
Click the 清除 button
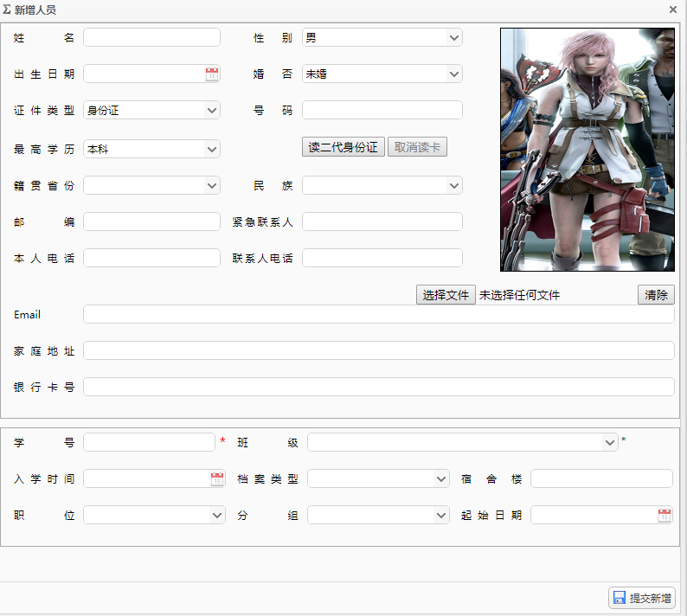(x=656, y=295)
